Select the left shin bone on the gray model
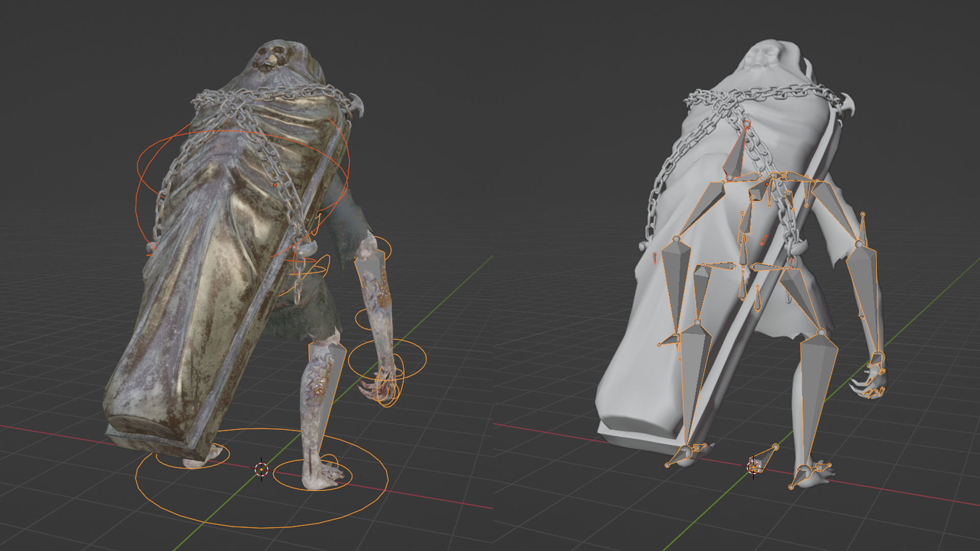The image size is (980, 551). tap(694, 383)
